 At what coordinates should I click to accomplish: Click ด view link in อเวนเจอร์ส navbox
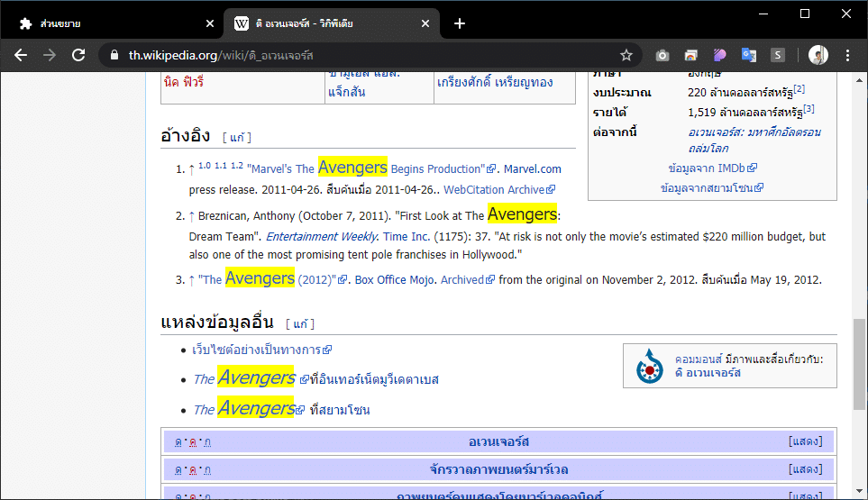[178, 442]
